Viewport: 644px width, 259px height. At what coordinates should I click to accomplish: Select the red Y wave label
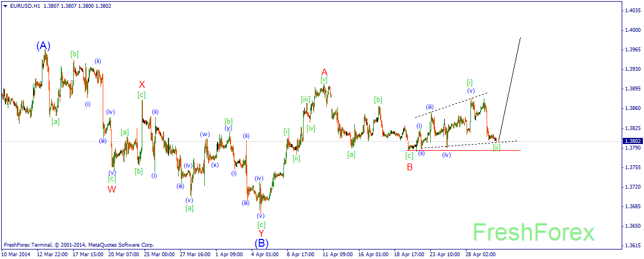pyautogui.click(x=261, y=233)
